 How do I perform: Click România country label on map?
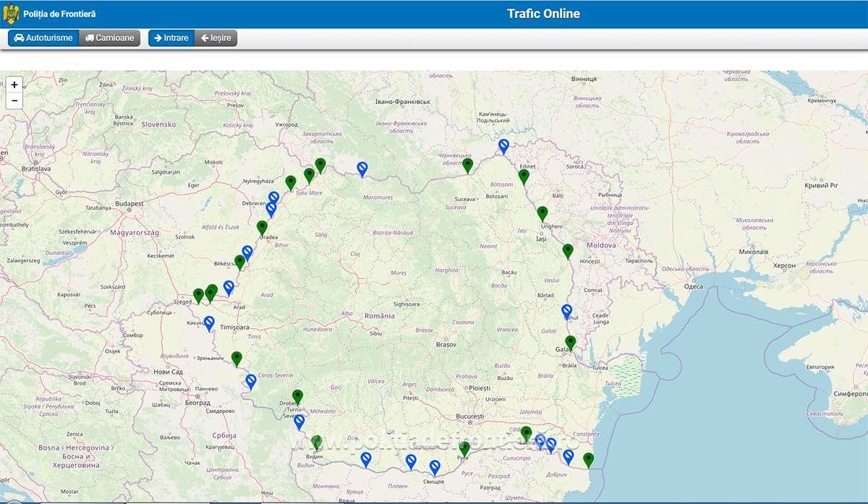coord(380,316)
